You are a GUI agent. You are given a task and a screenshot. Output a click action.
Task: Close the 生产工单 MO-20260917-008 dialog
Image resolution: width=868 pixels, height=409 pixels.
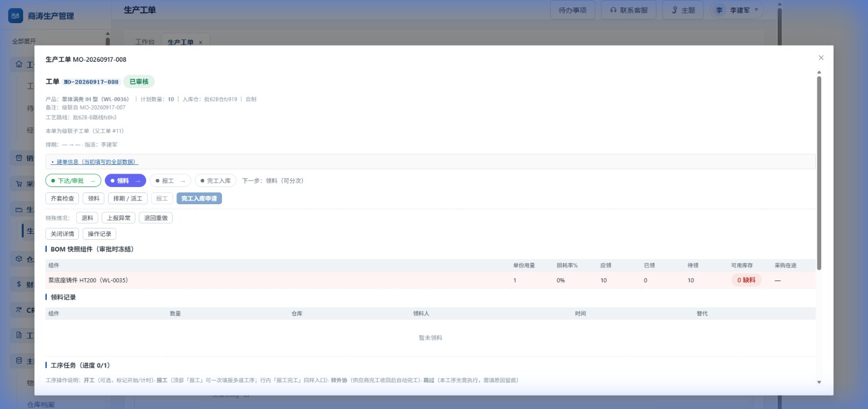coord(821,58)
